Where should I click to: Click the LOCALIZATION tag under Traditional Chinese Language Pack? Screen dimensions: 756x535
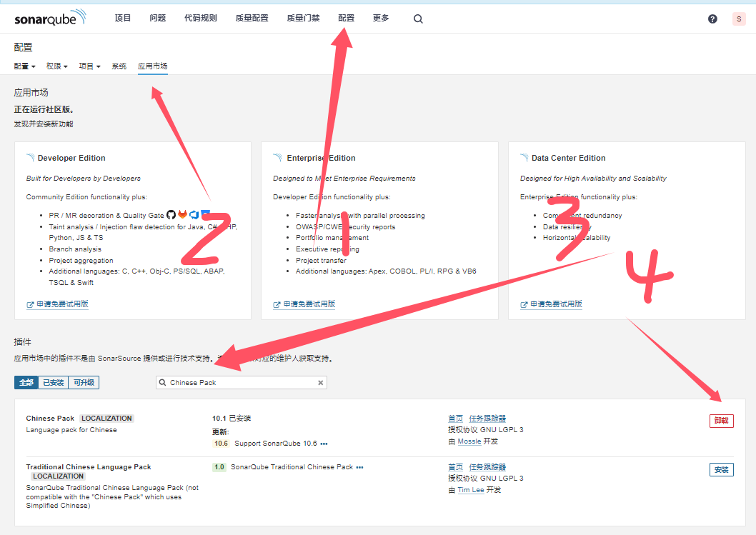click(x=59, y=476)
